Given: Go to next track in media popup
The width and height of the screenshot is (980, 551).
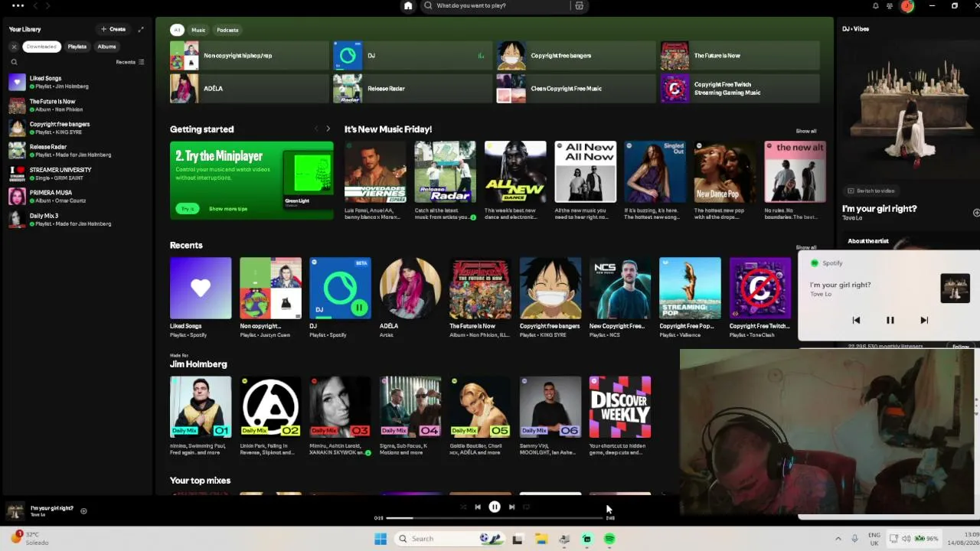Looking at the screenshot, I should [x=924, y=321].
